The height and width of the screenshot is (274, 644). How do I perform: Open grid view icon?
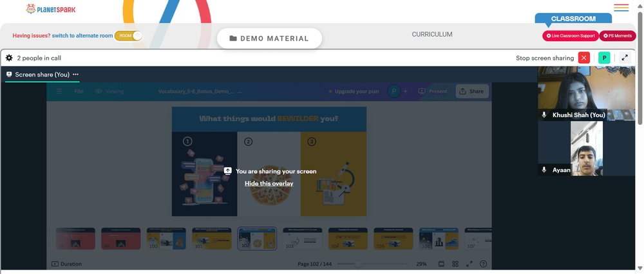click(455, 264)
